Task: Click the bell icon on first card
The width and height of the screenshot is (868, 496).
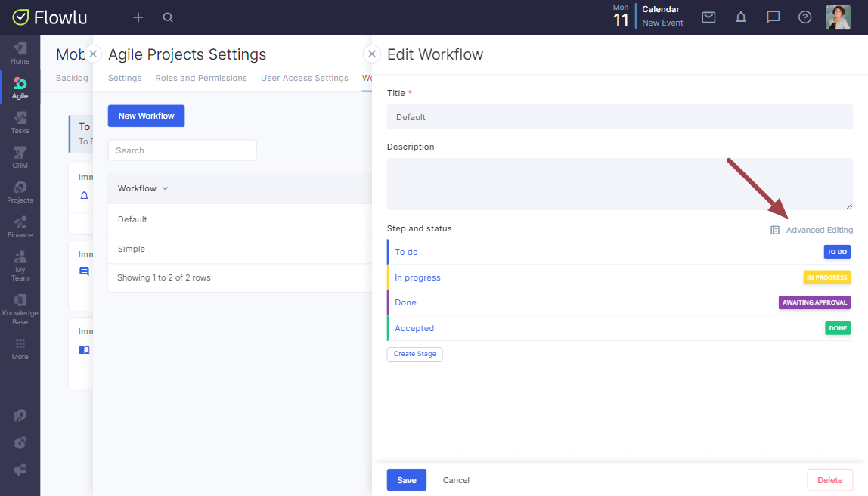Action: pyautogui.click(x=84, y=195)
